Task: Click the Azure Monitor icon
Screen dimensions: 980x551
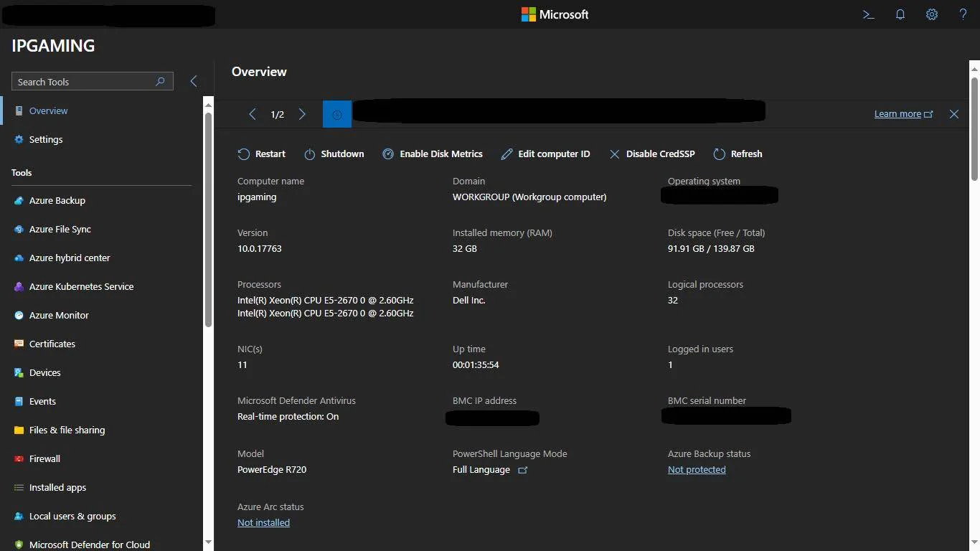Action: [x=19, y=316]
